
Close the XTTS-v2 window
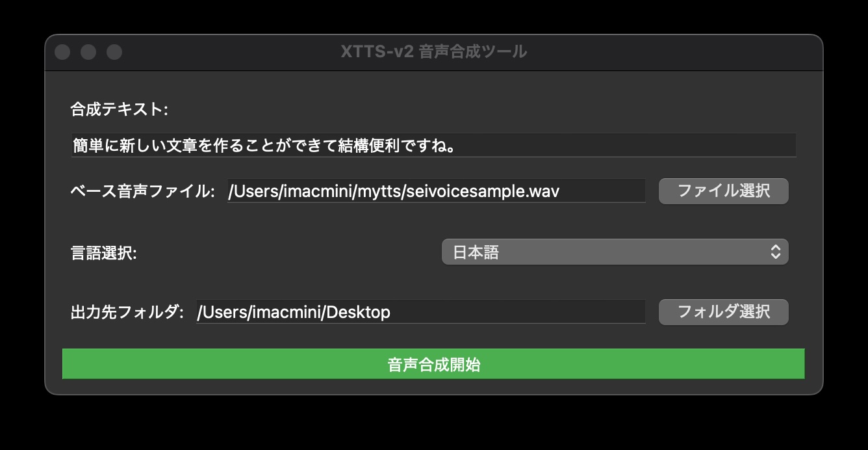coord(62,52)
